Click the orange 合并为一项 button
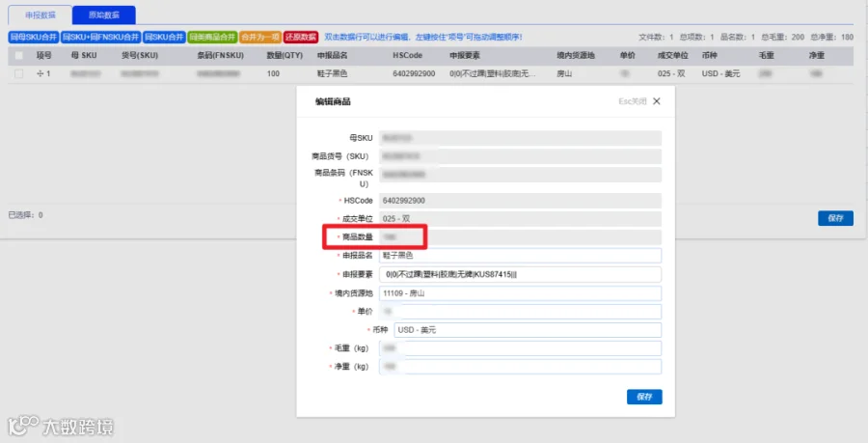The image size is (868, 443). (x=260, y=37)
